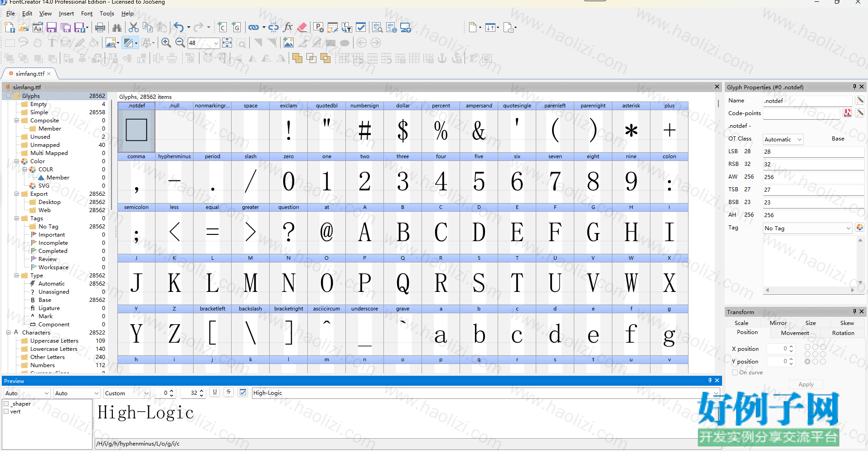The image size is (868, 451).
Task: Tick the On curve checkbox
Action: point(735,373)
